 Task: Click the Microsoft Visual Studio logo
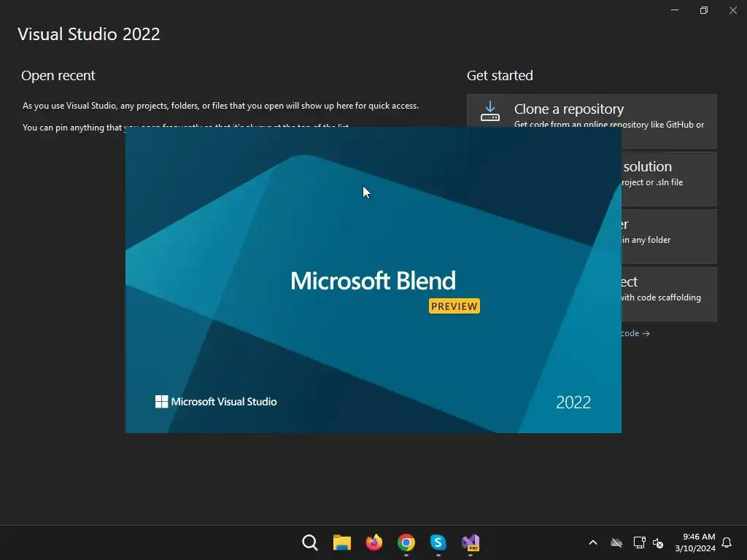tap(216, 402)
